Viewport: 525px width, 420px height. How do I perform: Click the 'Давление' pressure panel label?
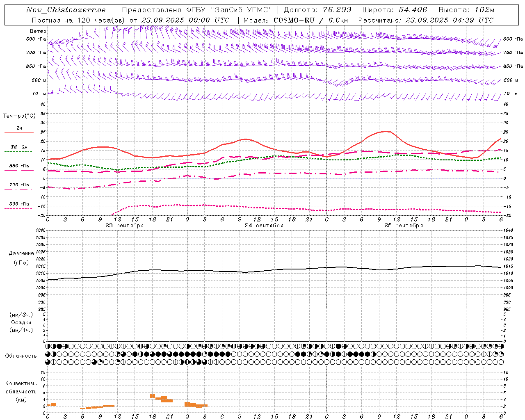click(x=21, y=253)
